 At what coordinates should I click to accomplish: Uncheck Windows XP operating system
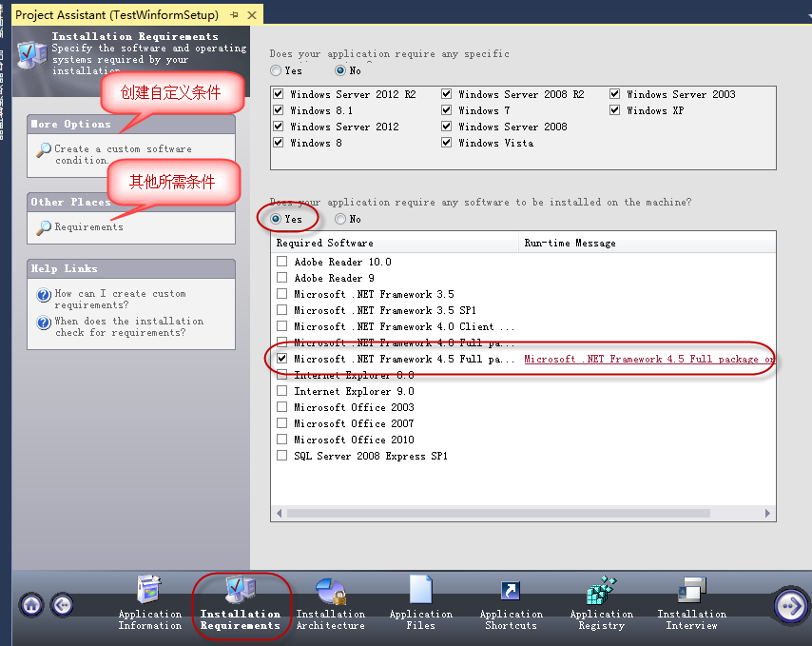[x=614, y=110]
